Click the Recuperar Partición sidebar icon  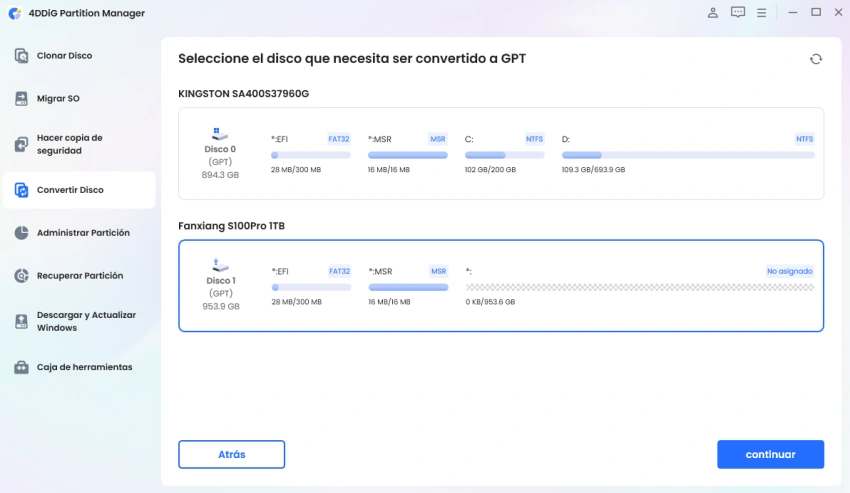point(21,276)
